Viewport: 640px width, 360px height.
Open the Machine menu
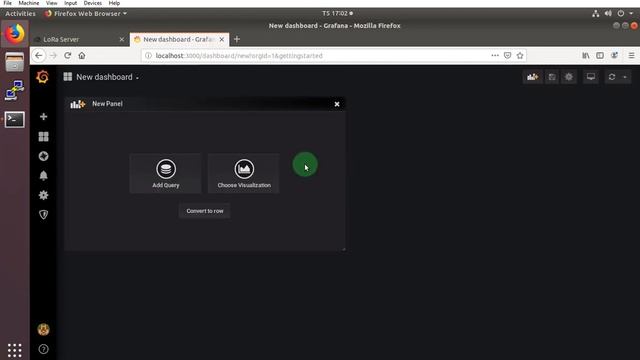coord(29,3)
